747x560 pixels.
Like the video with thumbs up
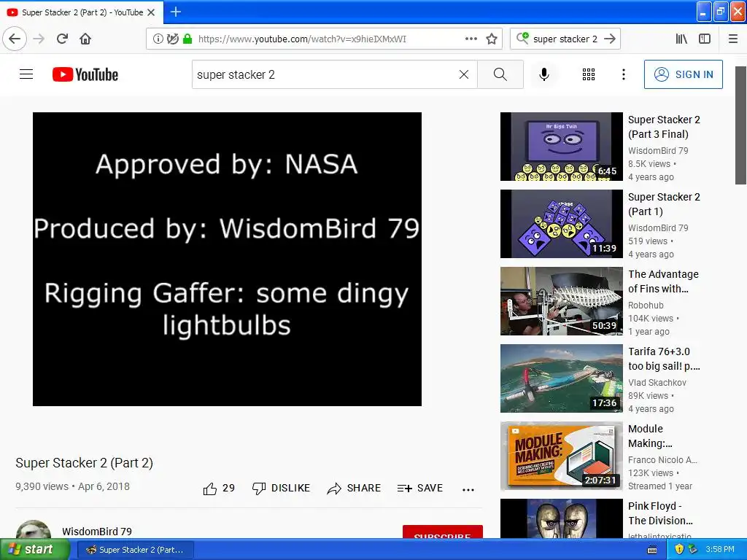(219, 488)
